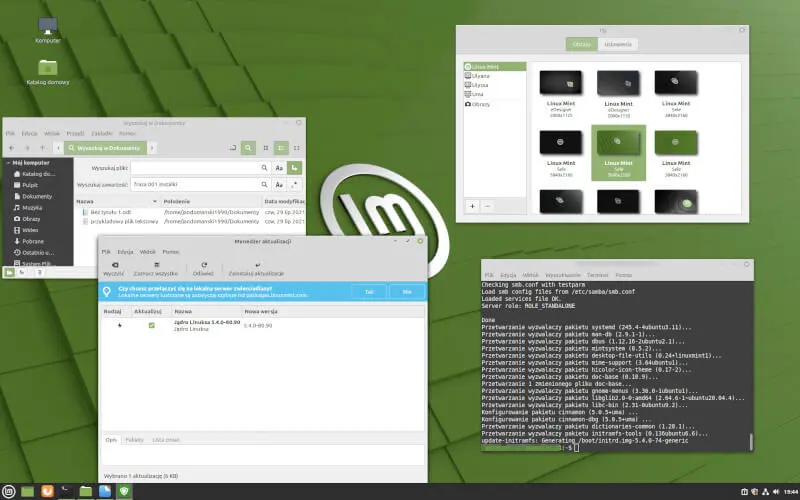Click 'Zainstaluj aktualizacje' in update manager
800x500 pixels.
point(256,269)
